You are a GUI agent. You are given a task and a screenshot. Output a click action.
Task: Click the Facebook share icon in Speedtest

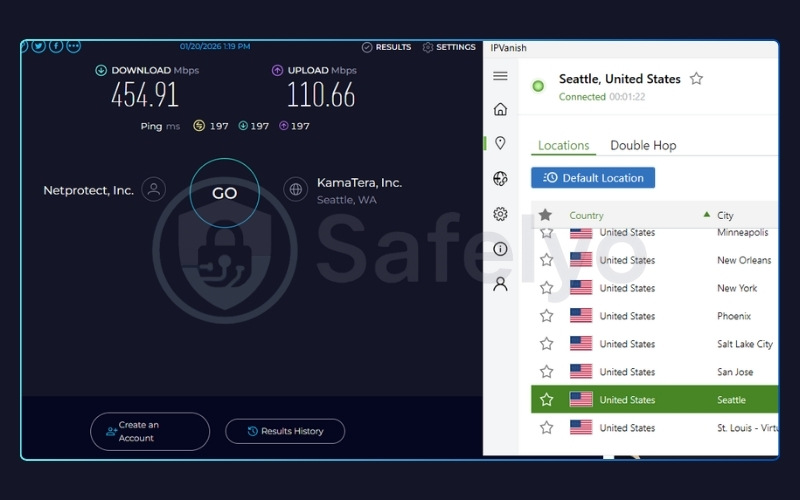pyautogui.click(x=56, y=46)
